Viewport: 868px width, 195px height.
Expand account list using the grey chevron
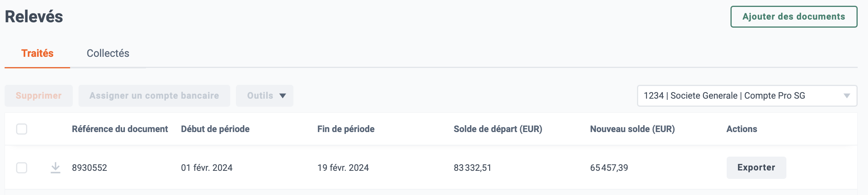(847, 96)
